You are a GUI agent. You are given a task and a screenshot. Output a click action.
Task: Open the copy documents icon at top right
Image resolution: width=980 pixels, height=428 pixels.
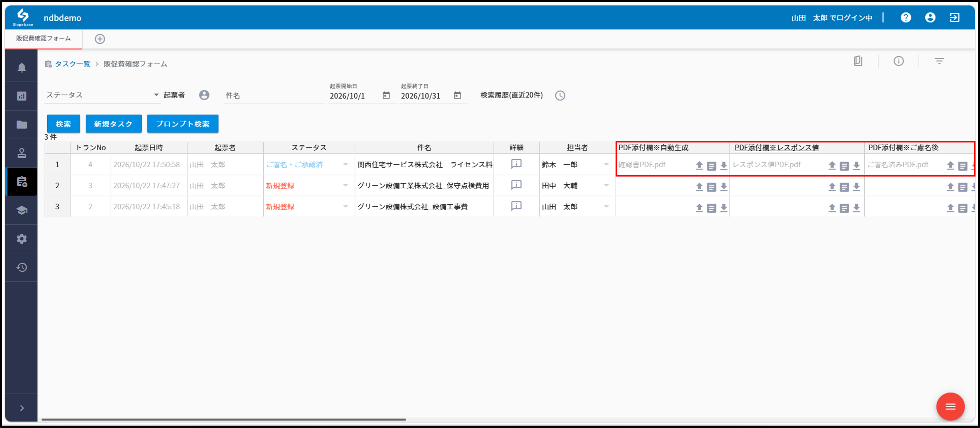click(858, 61)
